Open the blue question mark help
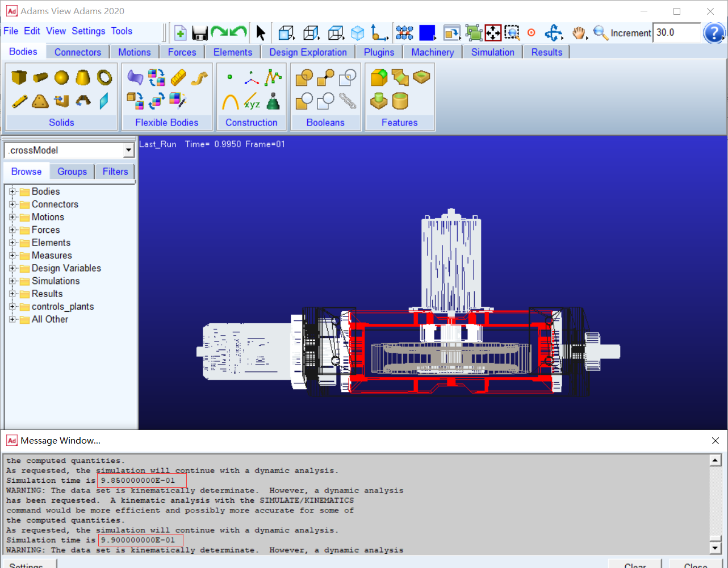Image resolution: width=728 pixels, height=568 pixels. (x=713, y=33)
